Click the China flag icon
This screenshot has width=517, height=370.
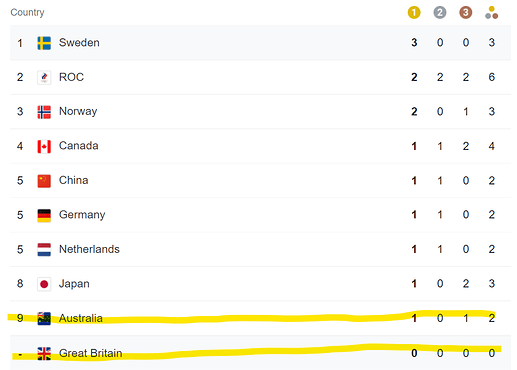click(x=44, y=181)
